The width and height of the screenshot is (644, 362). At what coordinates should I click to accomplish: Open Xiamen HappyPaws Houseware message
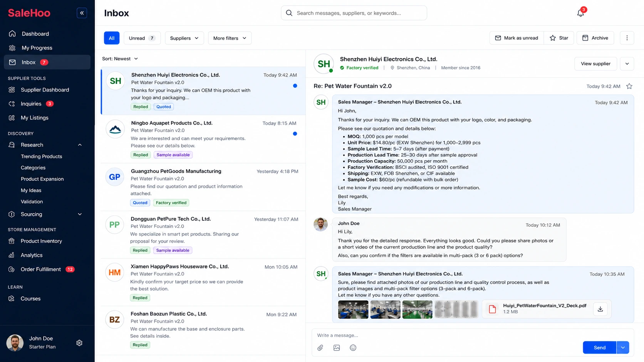pos(203,282)
